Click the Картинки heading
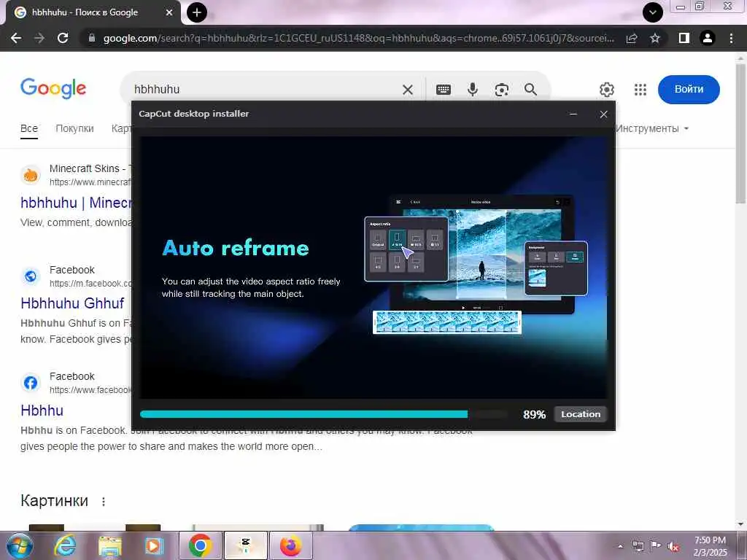The height and width of the screenshot is (560, 747). coord(54,501)
